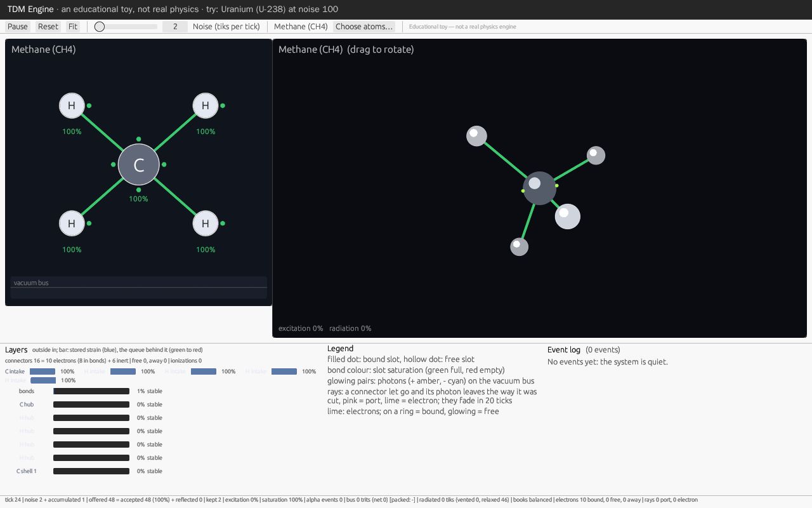
Task: Click 'Educational toy — not a real physics engine' note
Action: coord(462,27)
